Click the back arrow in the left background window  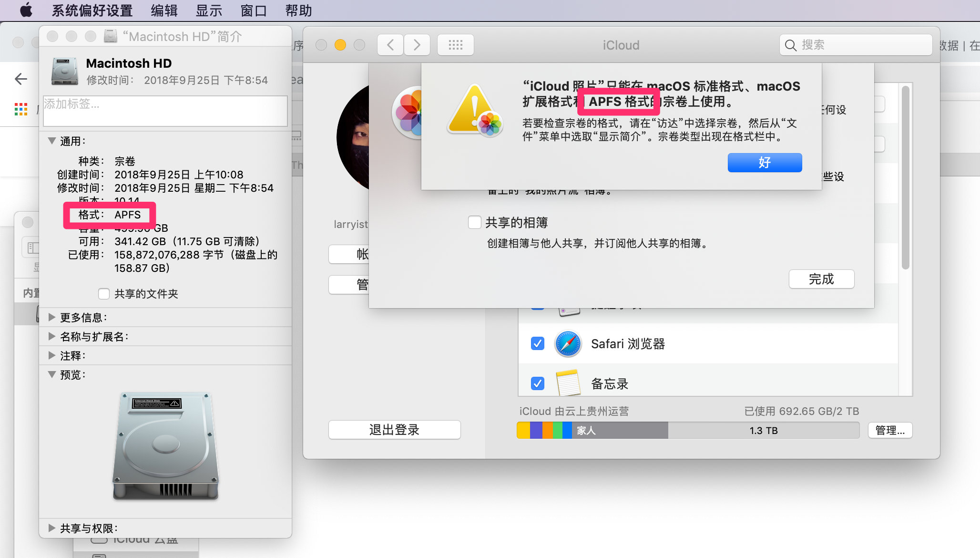pyautogui.click(x=21, y=79)
